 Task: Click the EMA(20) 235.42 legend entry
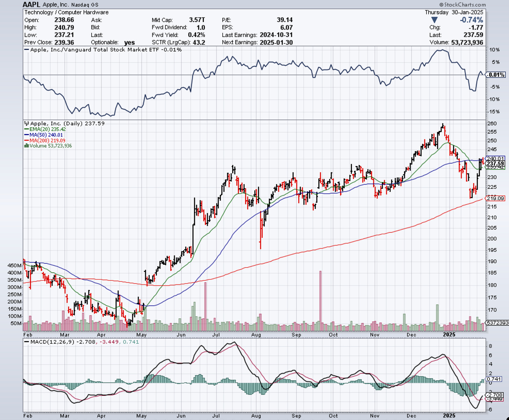pos(45,129)
